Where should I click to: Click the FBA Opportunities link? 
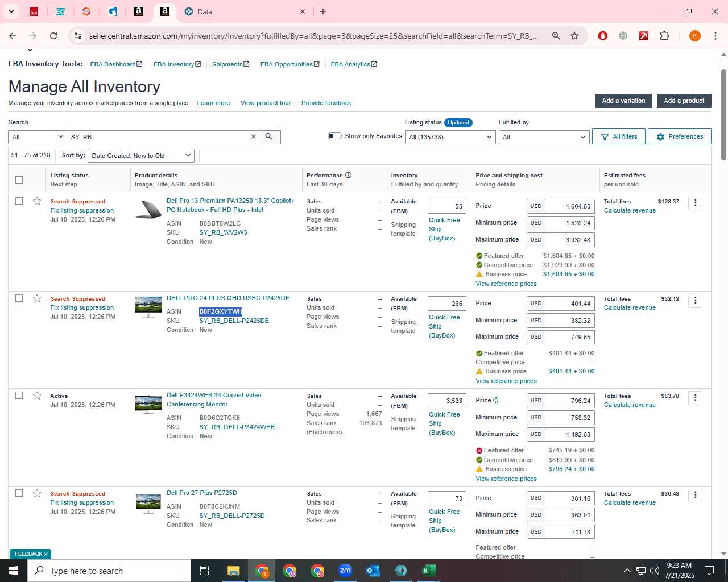pyautogui.click(x=290, y=64)
